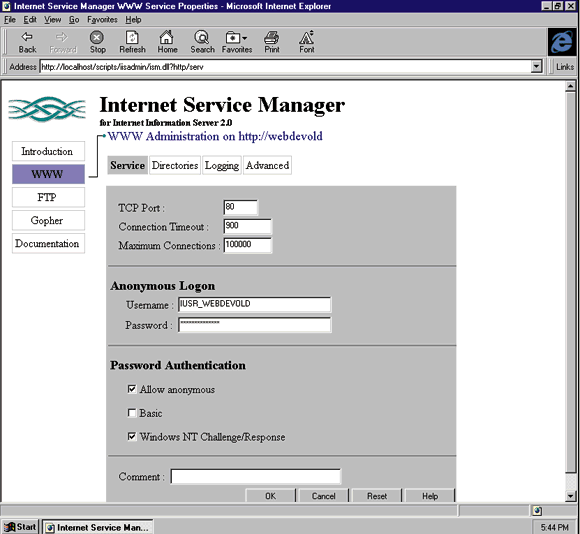Click the OK button
Screen dimensions: 580x534
270,496
